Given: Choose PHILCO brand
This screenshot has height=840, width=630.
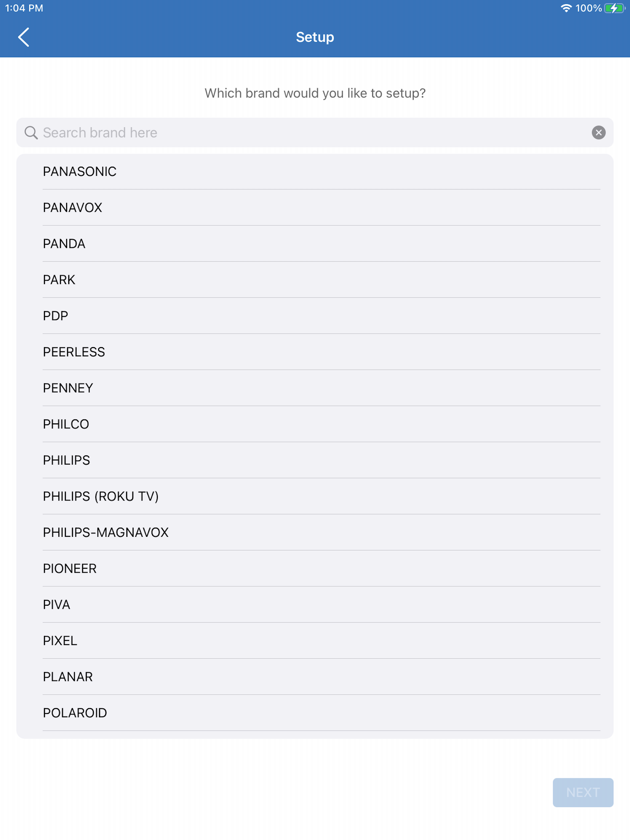Looking at the screenshot, I should tap(315, 424).
